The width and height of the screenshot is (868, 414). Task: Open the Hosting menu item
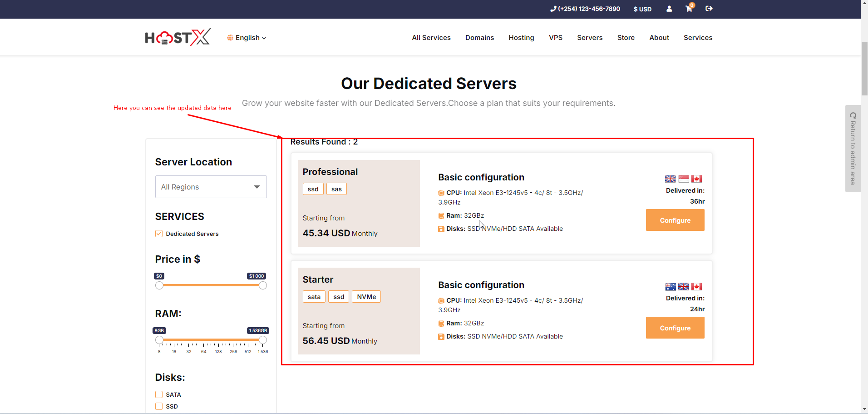pyautogui.click(x=521, y=38)
